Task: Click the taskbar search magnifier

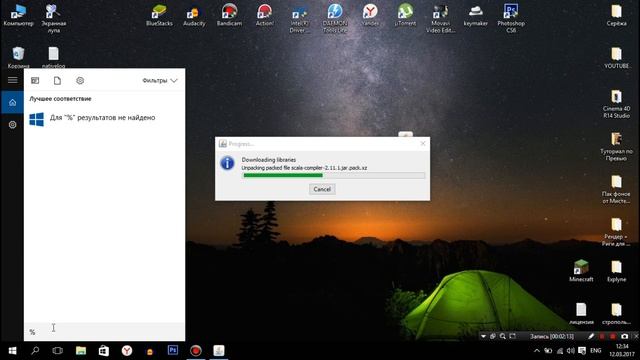Action: (35, 351)
